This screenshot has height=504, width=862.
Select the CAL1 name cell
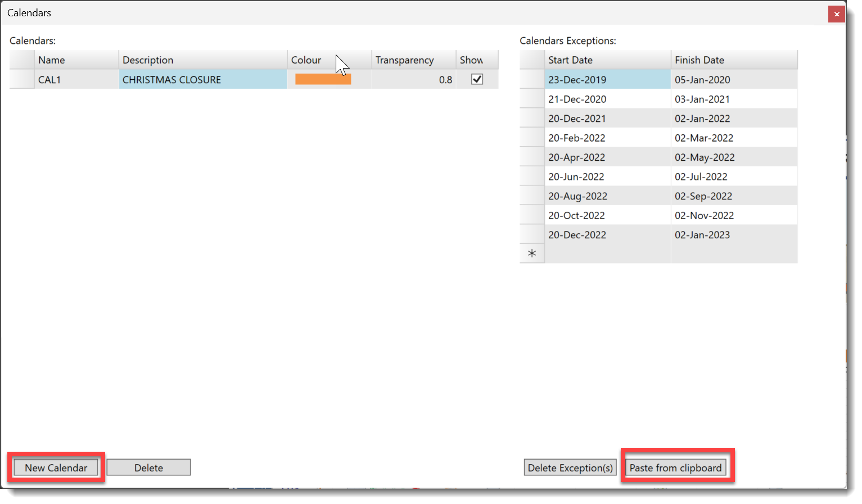pyautogui.click(x=76, y=79)
